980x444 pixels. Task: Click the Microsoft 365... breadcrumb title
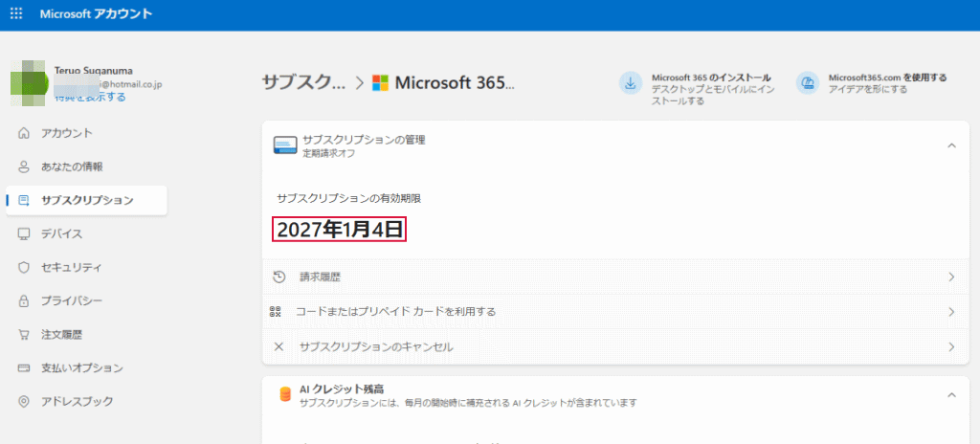point(455,82)
